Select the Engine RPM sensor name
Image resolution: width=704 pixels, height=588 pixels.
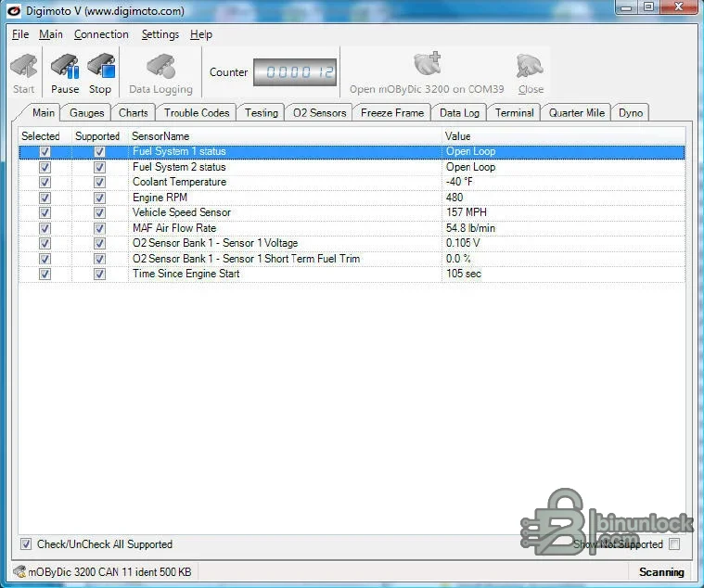[x=160, y=198]
